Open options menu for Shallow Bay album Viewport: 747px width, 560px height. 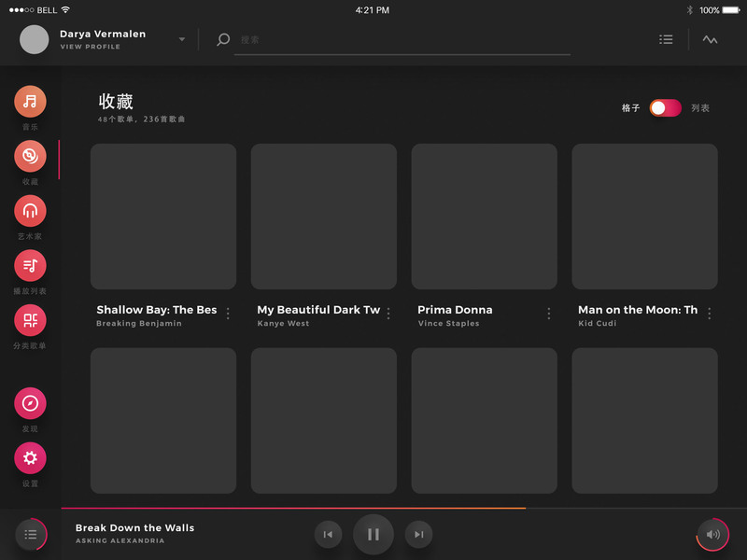pyautogui.click(x=228, y=314)
